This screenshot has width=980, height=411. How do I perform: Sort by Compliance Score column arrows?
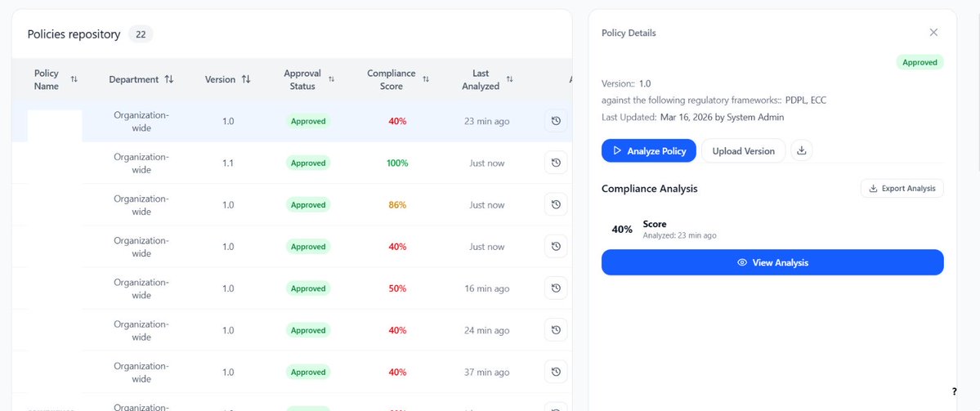pos(426,79)
